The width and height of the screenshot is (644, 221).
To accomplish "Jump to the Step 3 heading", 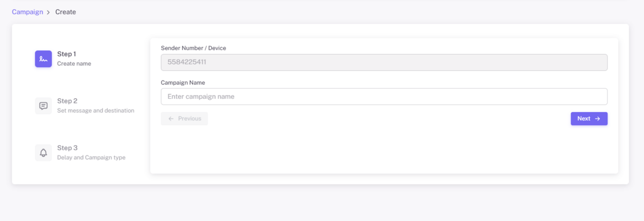I will (x=67, y=148).
